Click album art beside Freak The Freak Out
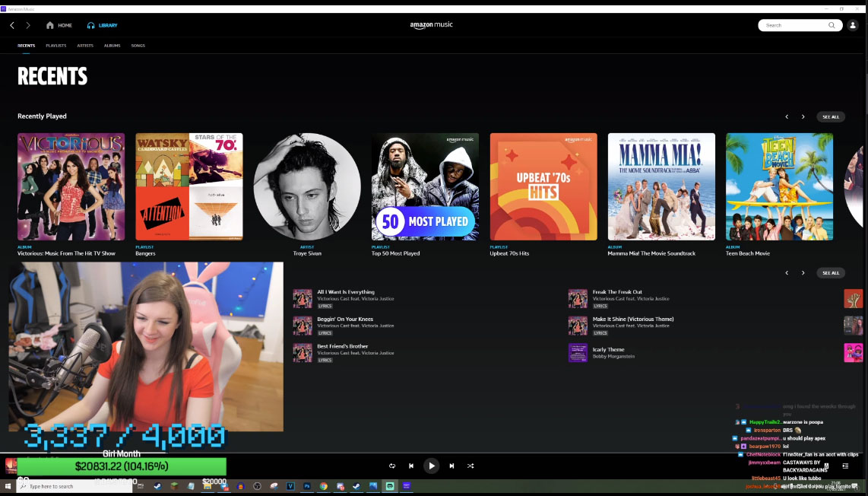868x496 pixels. point(578,299)
